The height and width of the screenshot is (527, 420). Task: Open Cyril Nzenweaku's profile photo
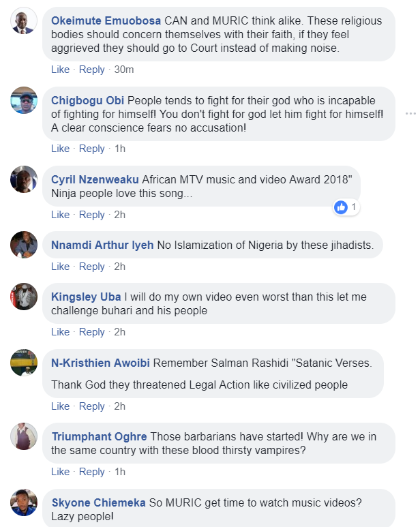coord(24,180)
